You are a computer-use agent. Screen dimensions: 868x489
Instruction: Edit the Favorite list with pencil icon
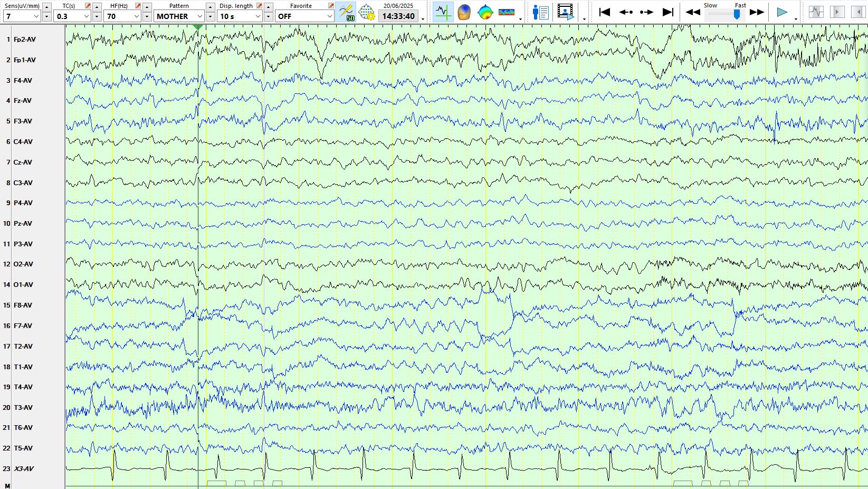(331, 6)
